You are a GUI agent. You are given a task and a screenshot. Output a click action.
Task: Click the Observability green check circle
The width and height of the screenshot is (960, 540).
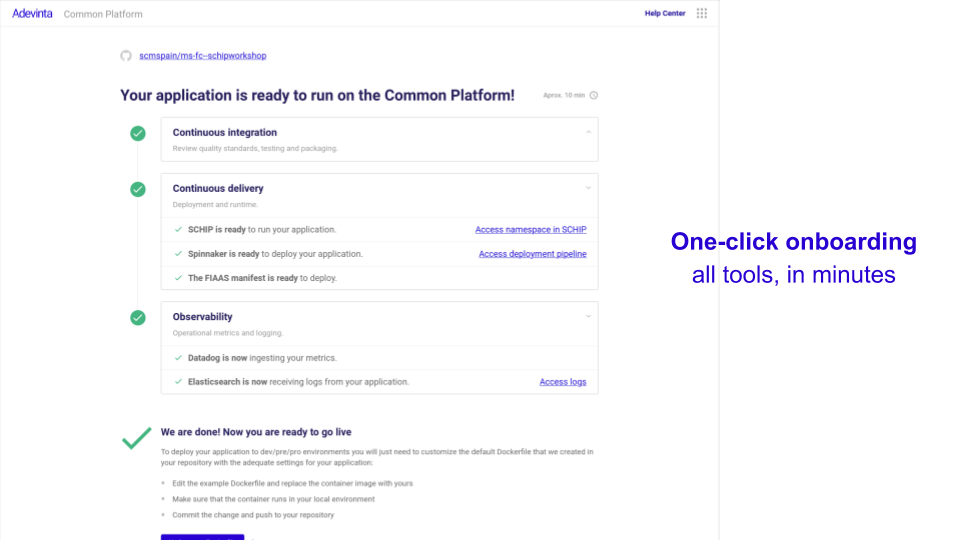coord(138,318)
